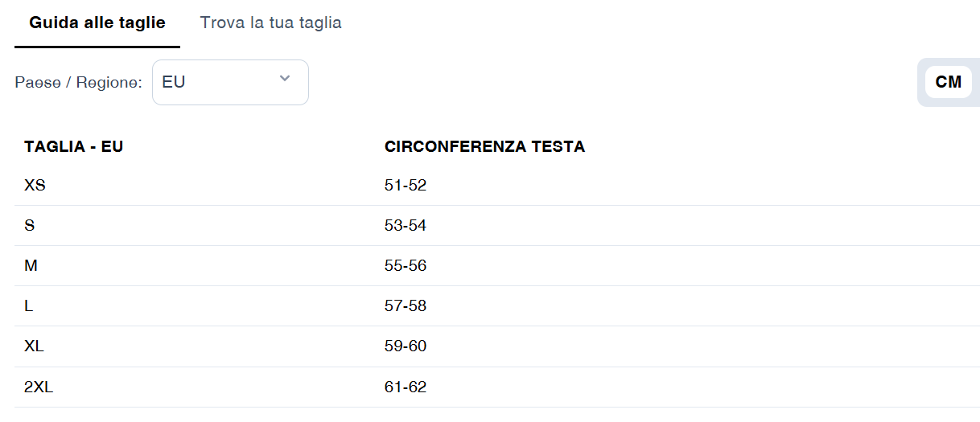Select the 61-62 circumference value

tap(406, 387)
